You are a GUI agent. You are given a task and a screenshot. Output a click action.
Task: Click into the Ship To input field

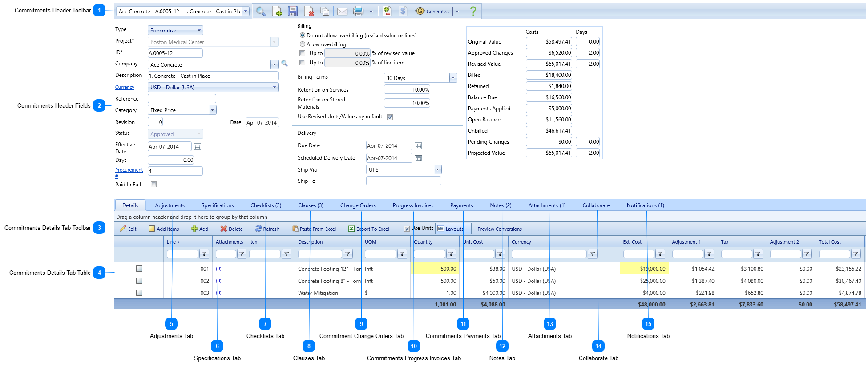pyautogui.click(x=404, y=181)
